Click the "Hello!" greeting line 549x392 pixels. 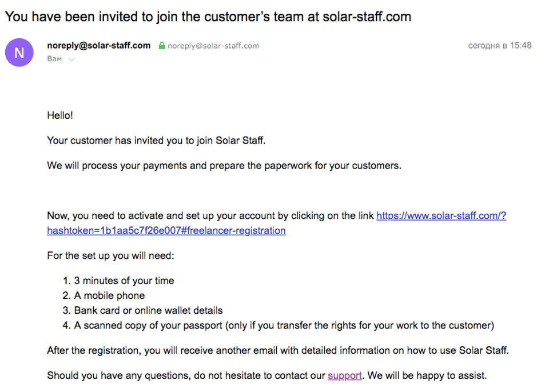[60, 115]
